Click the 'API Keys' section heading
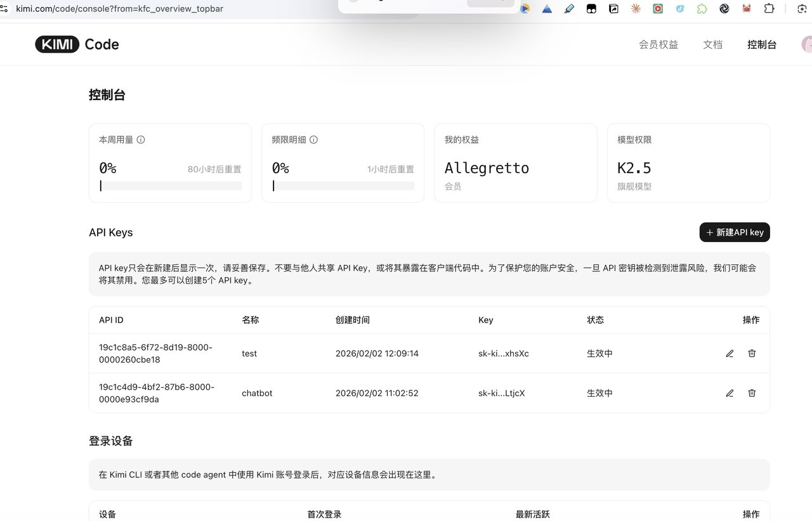This screenshot has height=521, width=812. [x=111, y=233]
